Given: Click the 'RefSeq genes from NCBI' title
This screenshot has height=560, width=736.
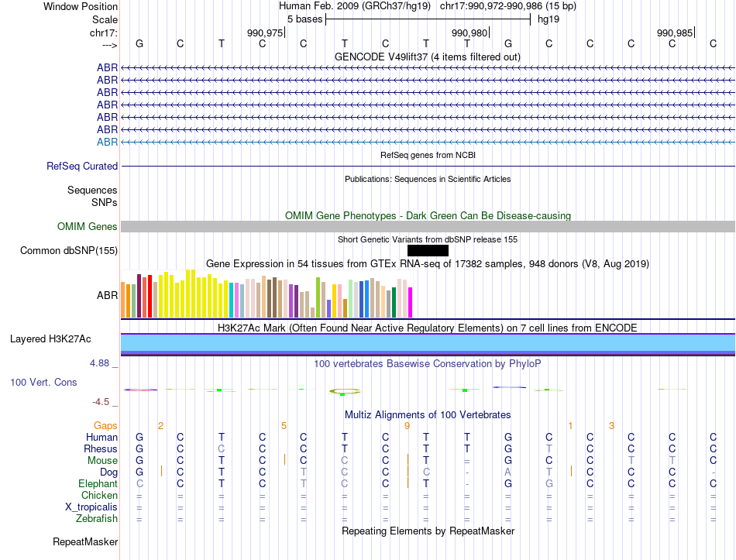Looking at the screenshot, I should click(x=428, y=155).
